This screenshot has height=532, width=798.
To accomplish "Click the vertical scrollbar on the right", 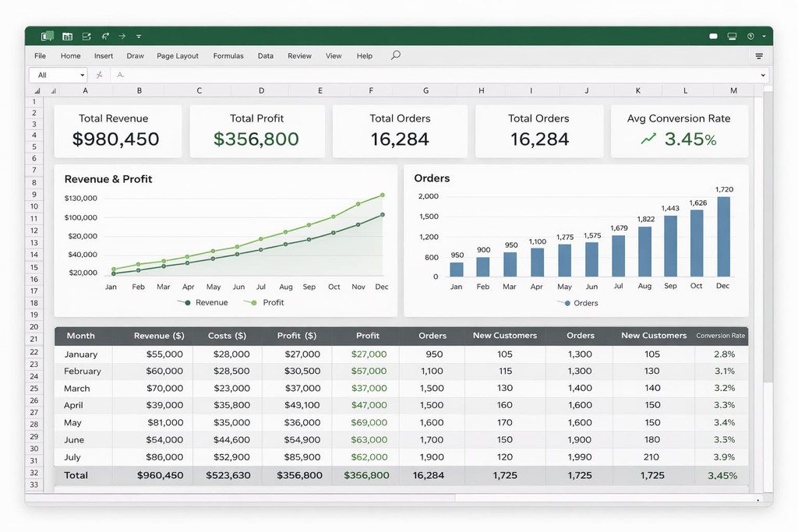I will (768, 234).
